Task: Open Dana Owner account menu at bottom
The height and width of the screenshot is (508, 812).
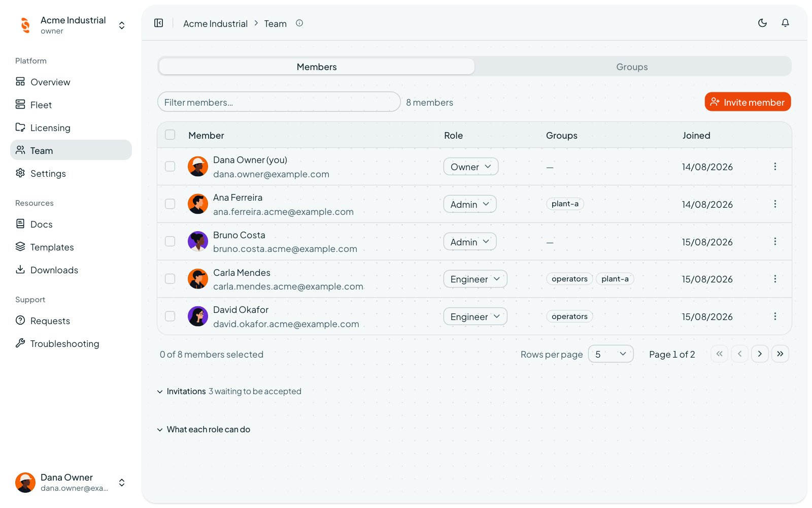Action: 71,482
